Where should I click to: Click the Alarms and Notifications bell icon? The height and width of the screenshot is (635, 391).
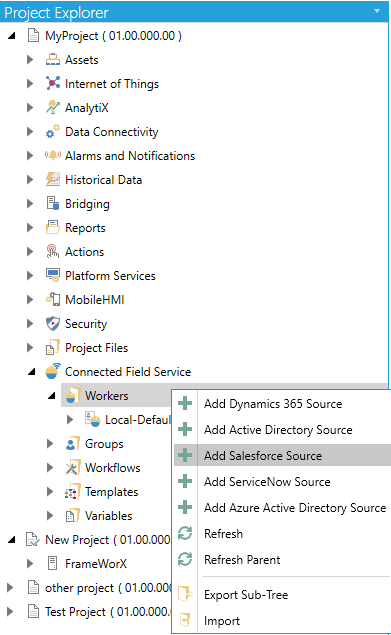coord(53,155)
